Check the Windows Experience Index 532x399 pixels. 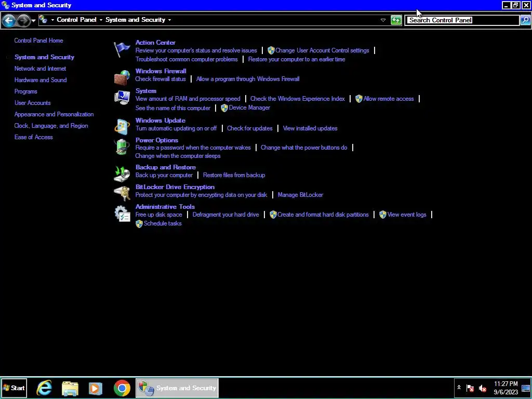click(x=298, y=99)
